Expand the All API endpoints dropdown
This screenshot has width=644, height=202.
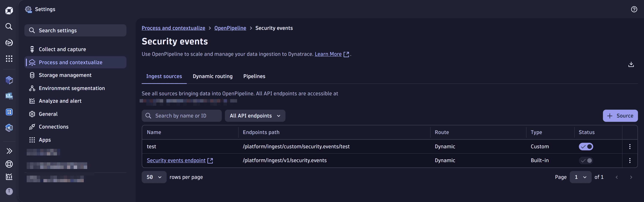pos(255,116)
